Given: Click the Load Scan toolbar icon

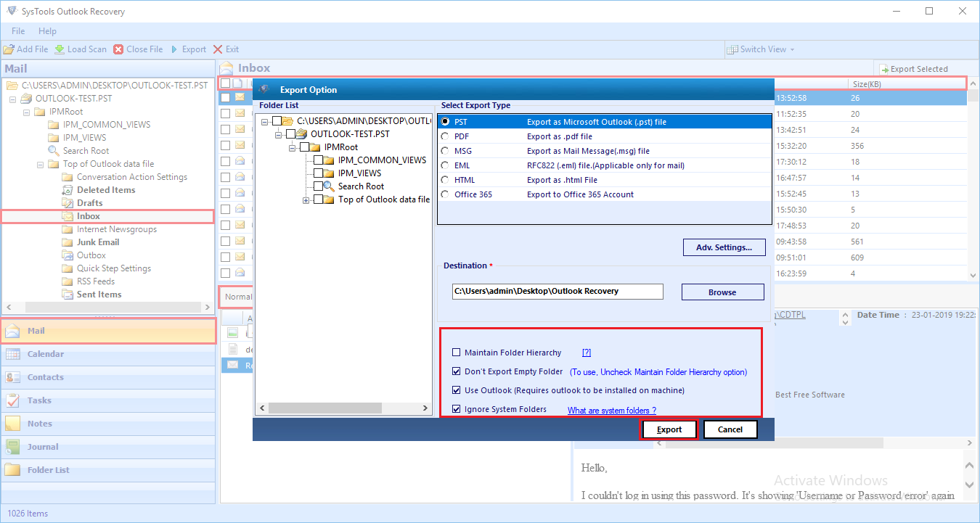Looking at the screenshot, I should pos(60,49).
